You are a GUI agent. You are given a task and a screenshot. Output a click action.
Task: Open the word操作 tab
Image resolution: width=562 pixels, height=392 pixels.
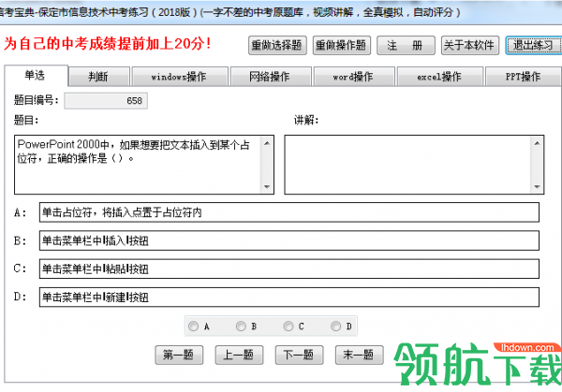[354, 77]
